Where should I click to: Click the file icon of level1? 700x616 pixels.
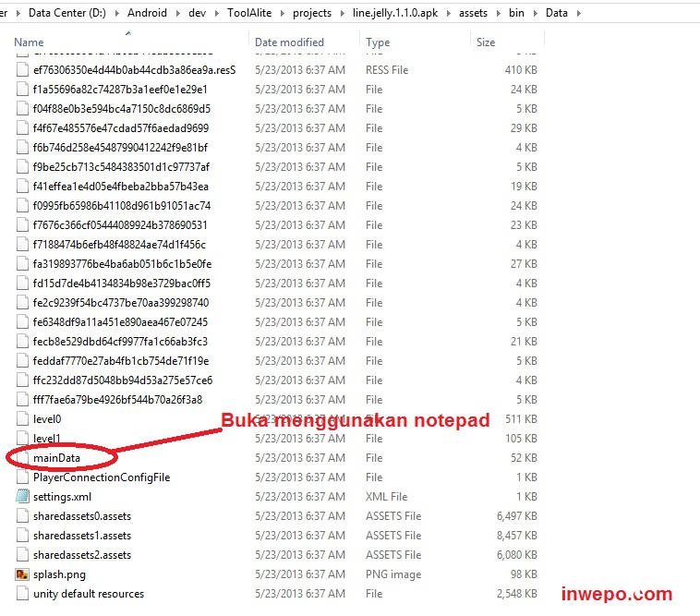[x=22, y=438]
